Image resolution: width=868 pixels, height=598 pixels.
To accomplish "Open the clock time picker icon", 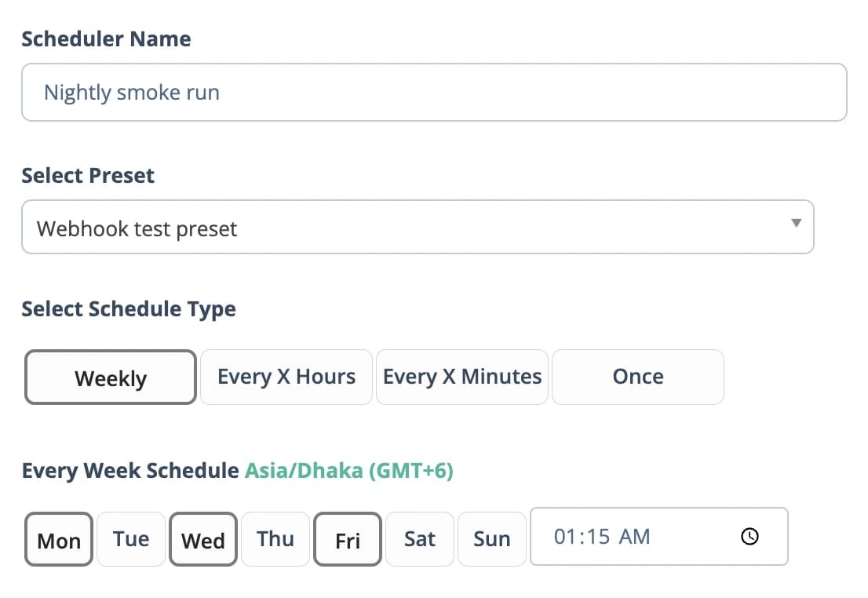I will (749, 537).
